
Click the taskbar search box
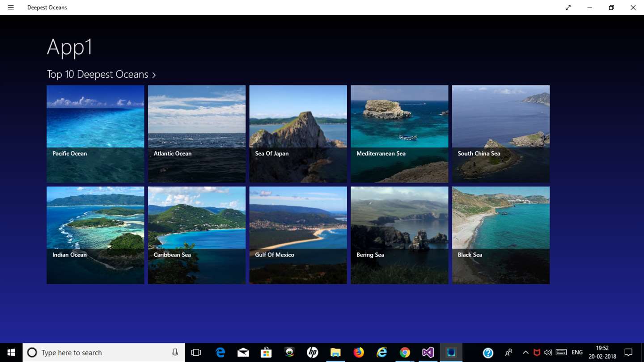click(x=103, y=353)
